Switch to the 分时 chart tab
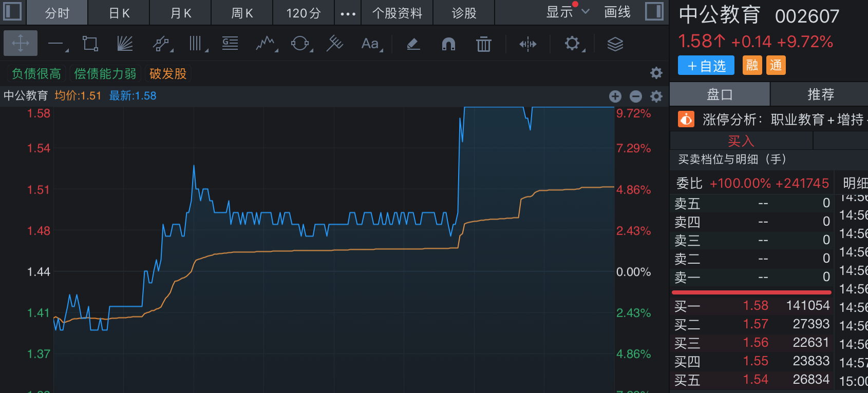Image resolution: width=868 pixels, height=393 pixels. pos(57,13)
